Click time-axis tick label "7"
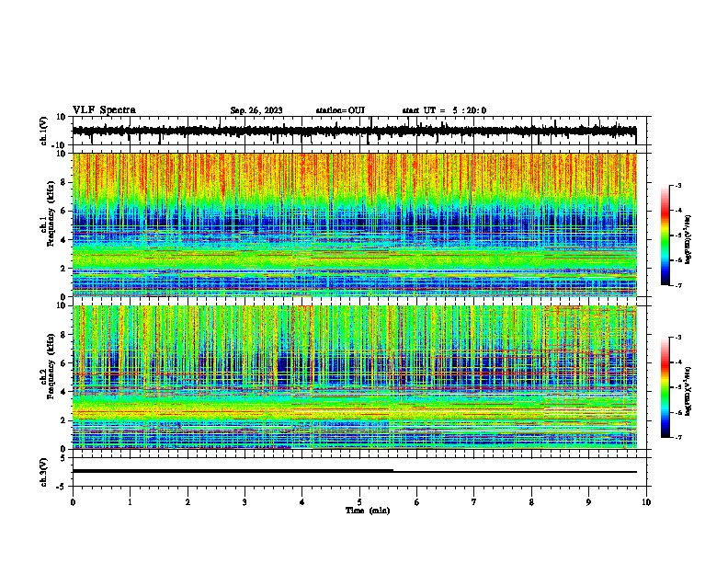This screenshot has width=728, height=563. pyautogui.click(x=474, y=502)
